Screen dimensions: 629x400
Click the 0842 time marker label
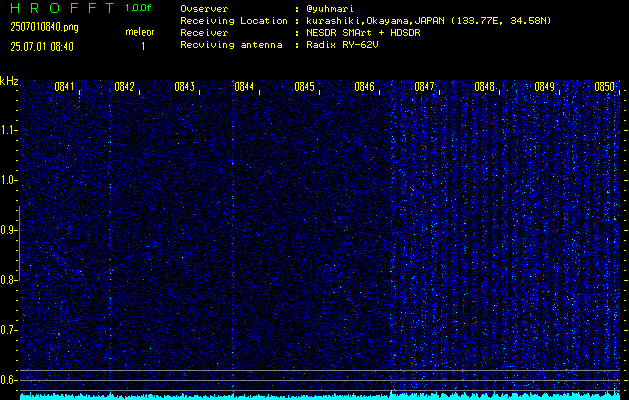(x=124, y=87)
